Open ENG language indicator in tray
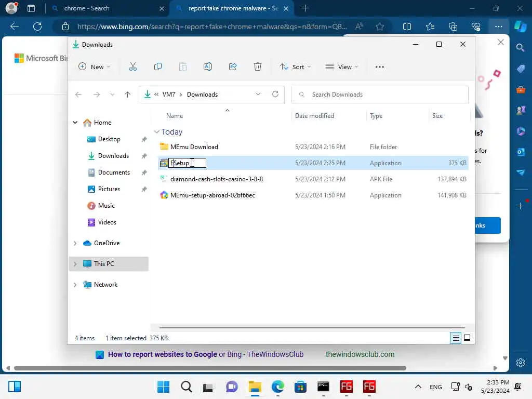The image size is (532, 399). 436,387
